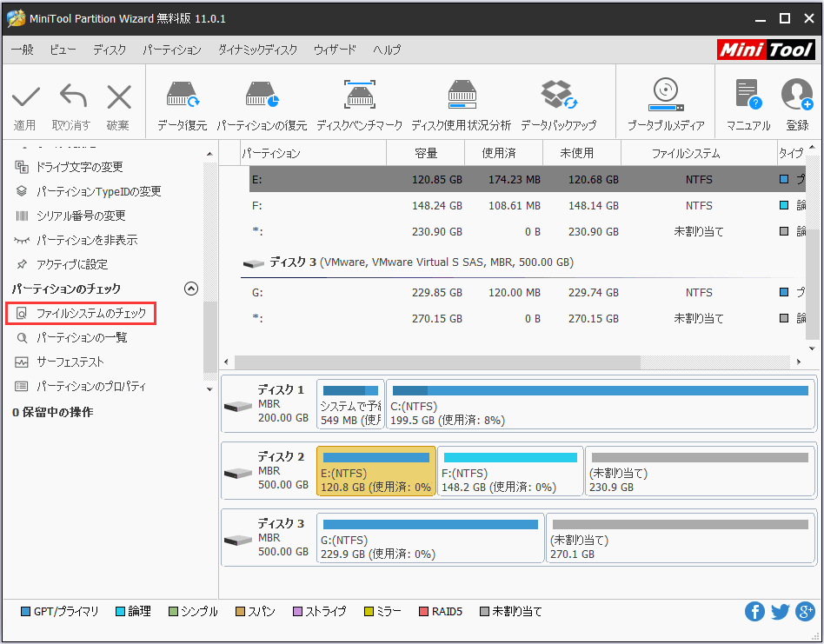Select the F:(NTFS) block in disk map
The image size is (824, 644).
click(x=510, y=471)
